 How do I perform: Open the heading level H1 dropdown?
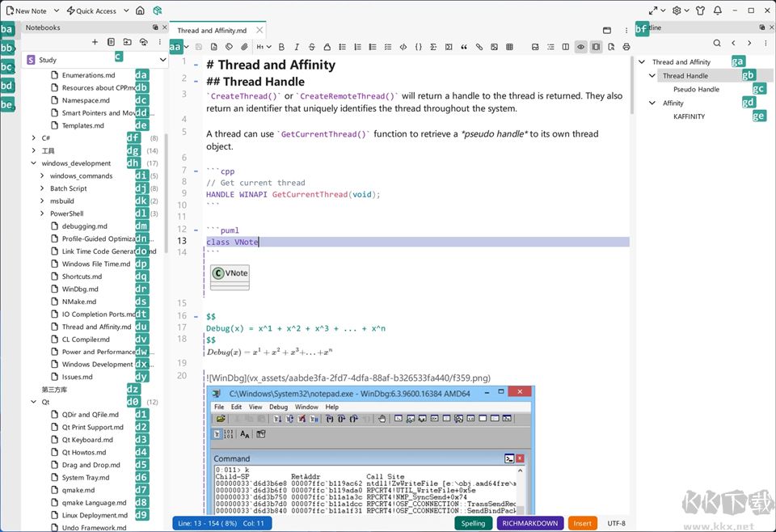[x=264, y=47]
